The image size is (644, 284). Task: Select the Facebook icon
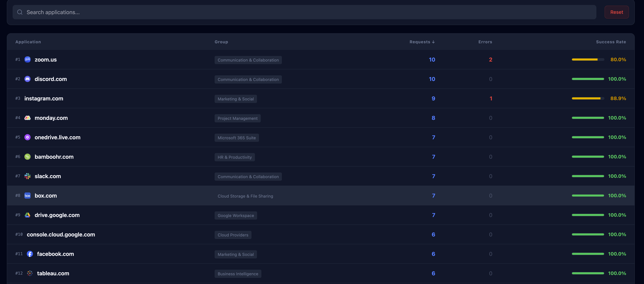pos(30,254)
